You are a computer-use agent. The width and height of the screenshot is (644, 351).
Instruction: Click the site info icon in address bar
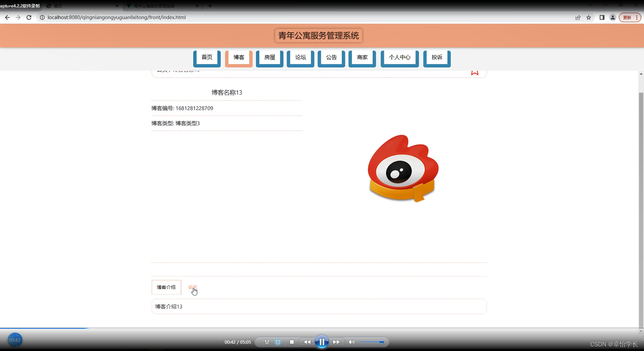42,18
